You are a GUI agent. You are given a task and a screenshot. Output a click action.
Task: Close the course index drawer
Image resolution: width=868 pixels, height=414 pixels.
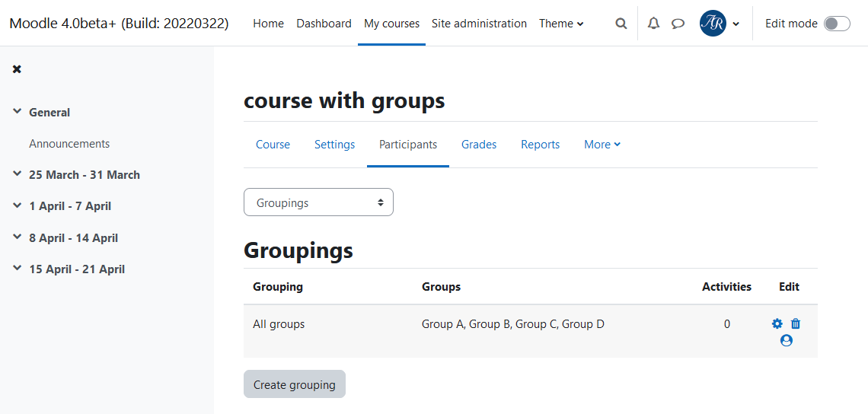[18, 69]
